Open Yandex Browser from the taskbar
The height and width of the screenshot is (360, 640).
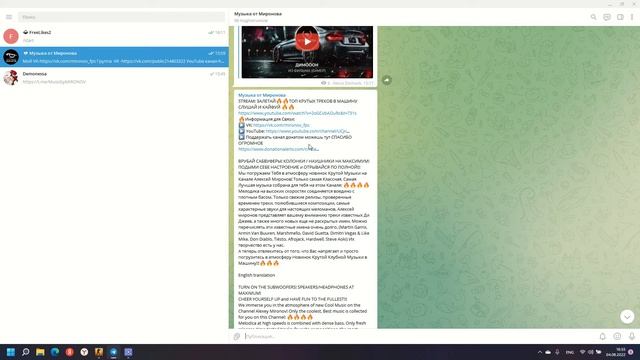pyautogui.click(x=84, y=352)
